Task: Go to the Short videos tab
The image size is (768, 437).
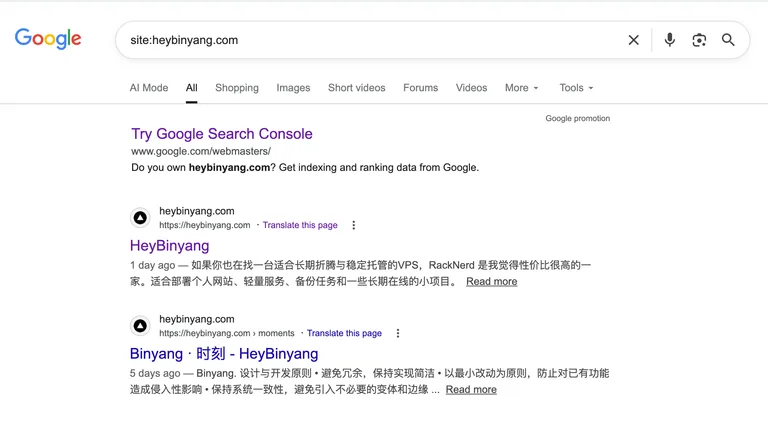Action: [x=356, y=88]
